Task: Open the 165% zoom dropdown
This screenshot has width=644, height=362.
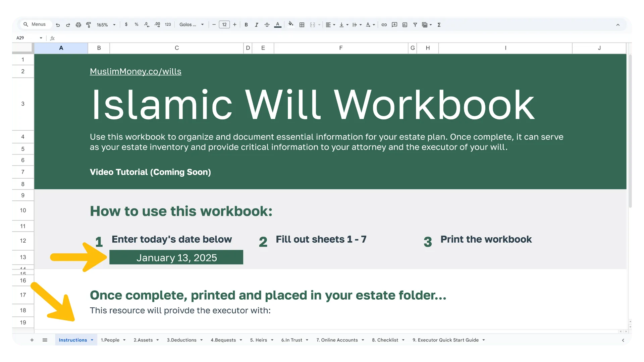Action: click(x=106, y=25)
